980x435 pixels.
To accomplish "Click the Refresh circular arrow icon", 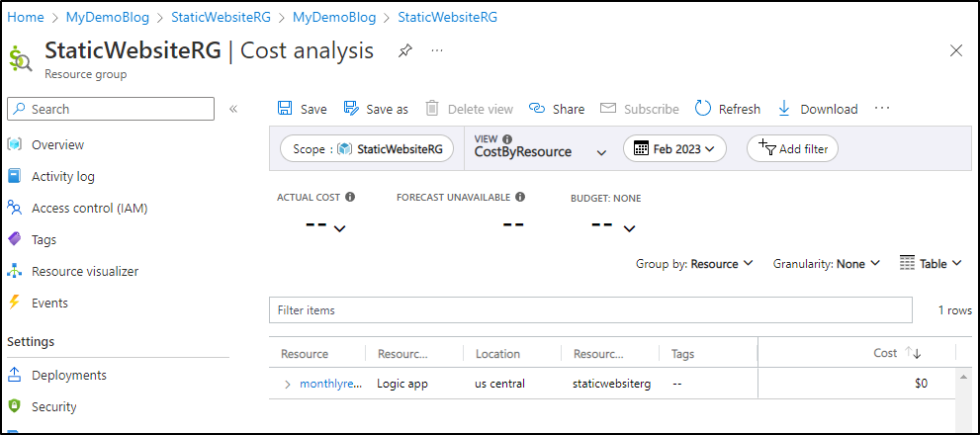I will 703,108.
